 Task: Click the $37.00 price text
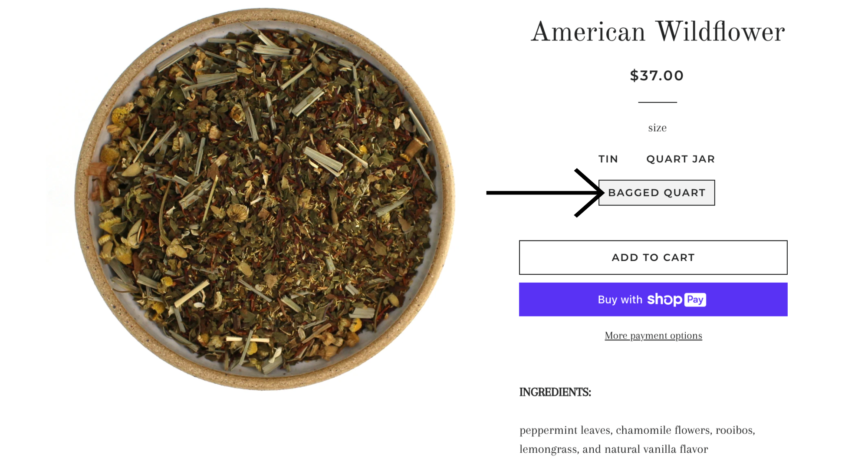657,76
